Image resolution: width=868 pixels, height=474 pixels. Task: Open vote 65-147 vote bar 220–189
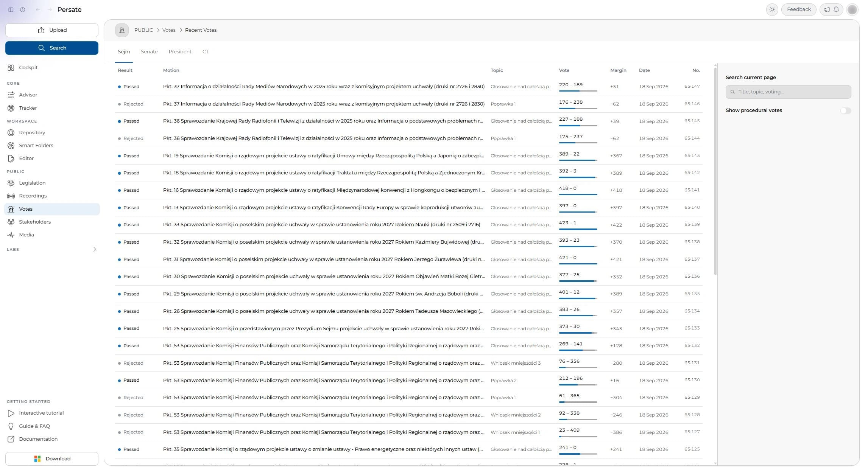578,87
